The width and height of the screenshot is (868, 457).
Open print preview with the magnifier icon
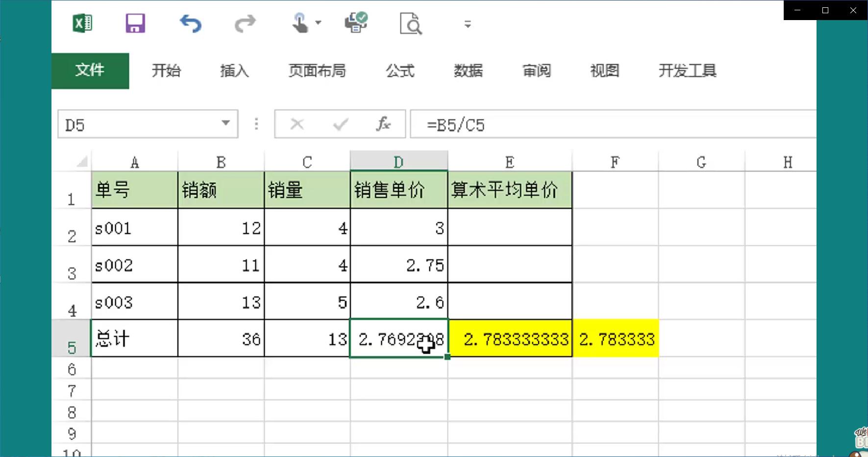click(411, 24)
